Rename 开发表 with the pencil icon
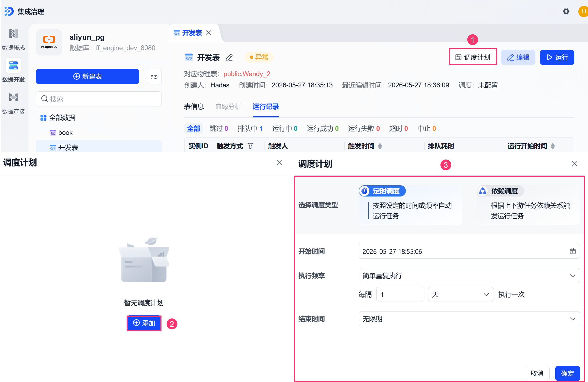588x382 pixels. coord(229,57)
